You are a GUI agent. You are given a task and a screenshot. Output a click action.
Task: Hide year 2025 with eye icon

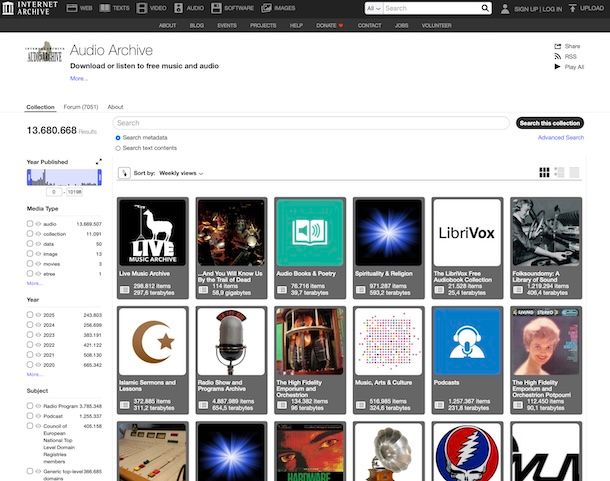(38, 315)
